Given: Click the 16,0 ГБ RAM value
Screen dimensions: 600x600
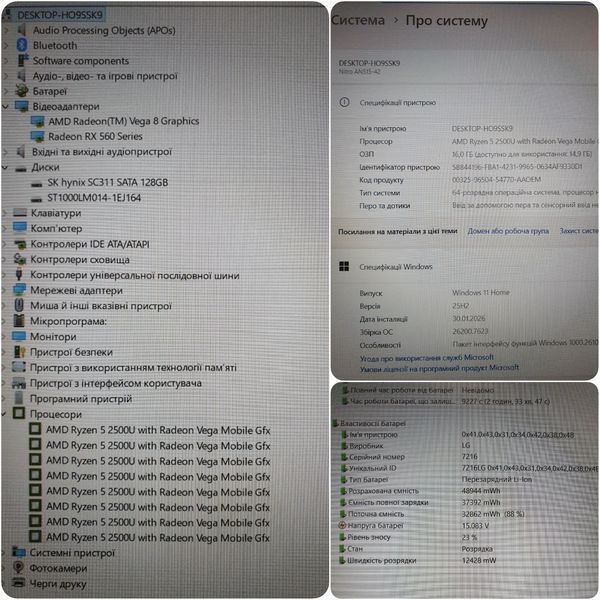Looking at the screenshot, I should tap(522, 154).
